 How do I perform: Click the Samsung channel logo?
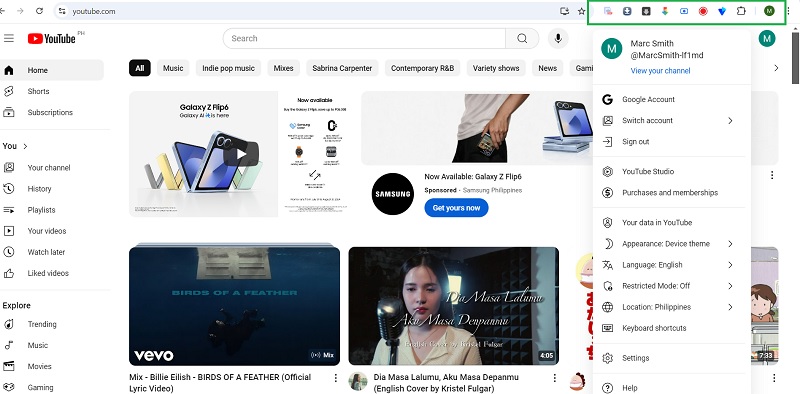(x=392, y=194)
